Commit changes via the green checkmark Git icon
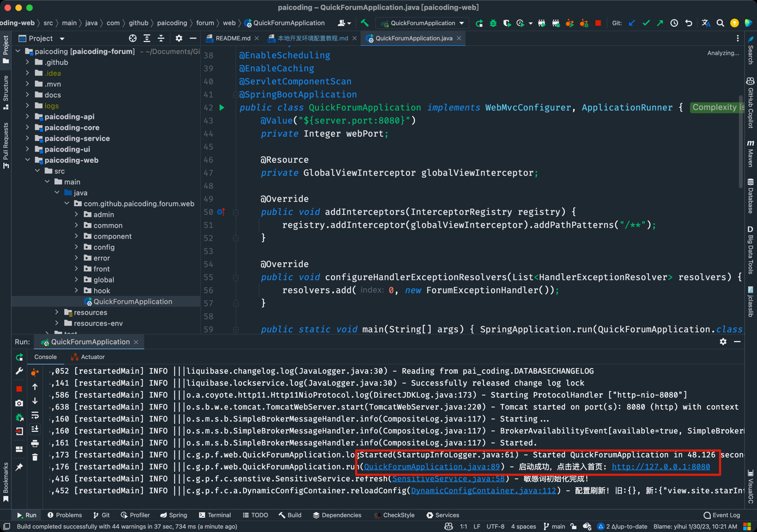The height and width of the screenshot is (532, 757). click(x=646, y=23)
